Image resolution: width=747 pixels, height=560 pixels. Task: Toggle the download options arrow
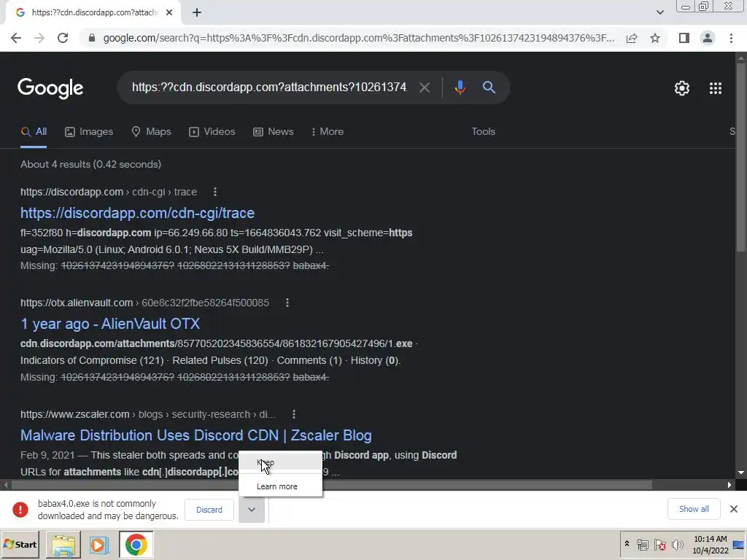(252, 510)
